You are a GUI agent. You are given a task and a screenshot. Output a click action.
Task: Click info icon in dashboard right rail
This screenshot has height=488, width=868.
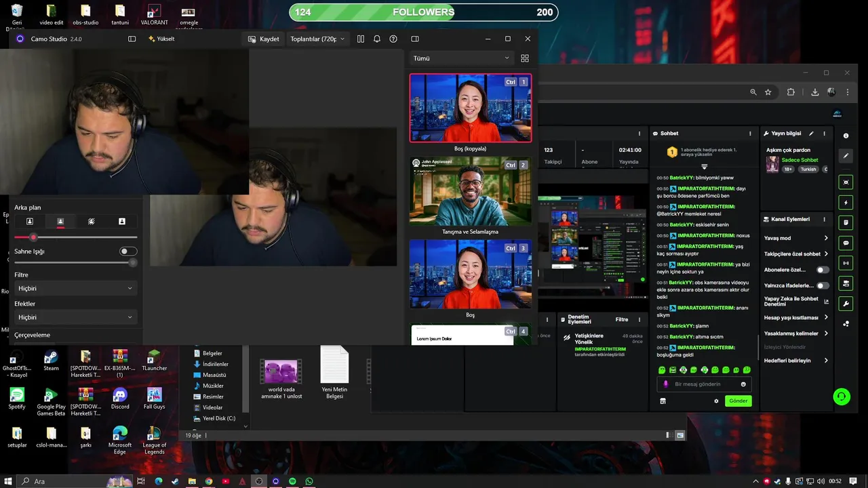click(x=846, y=136)
